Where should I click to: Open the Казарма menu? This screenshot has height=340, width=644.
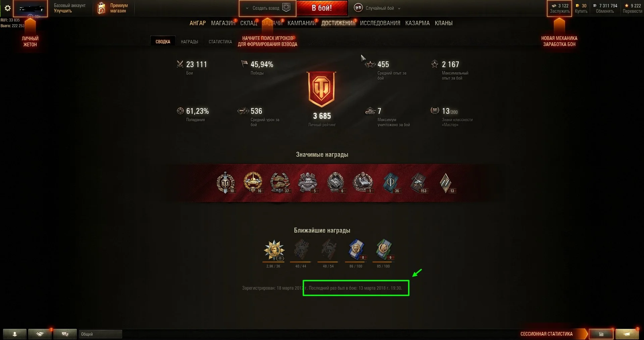417,23
